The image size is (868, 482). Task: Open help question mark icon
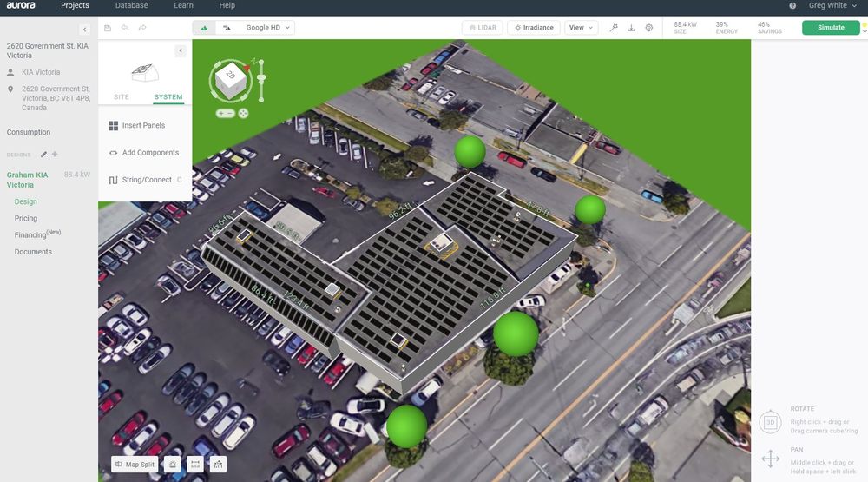pyautogui.click(x=792, y=6)
